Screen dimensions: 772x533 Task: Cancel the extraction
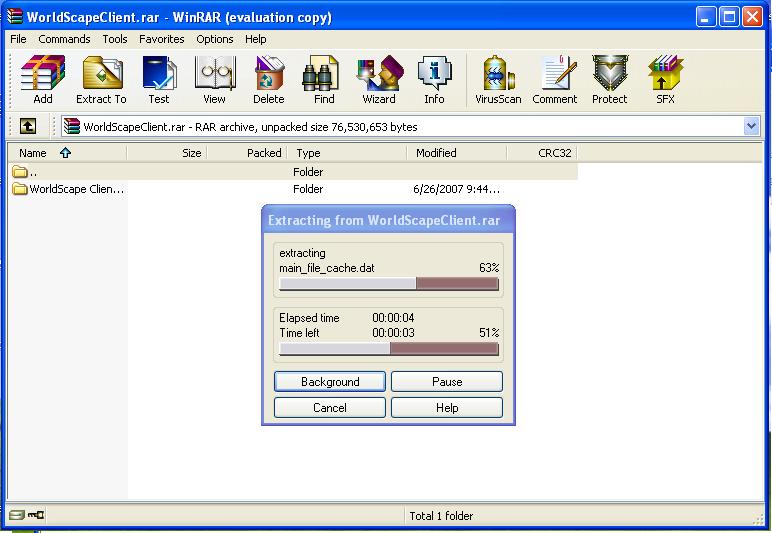330,408
